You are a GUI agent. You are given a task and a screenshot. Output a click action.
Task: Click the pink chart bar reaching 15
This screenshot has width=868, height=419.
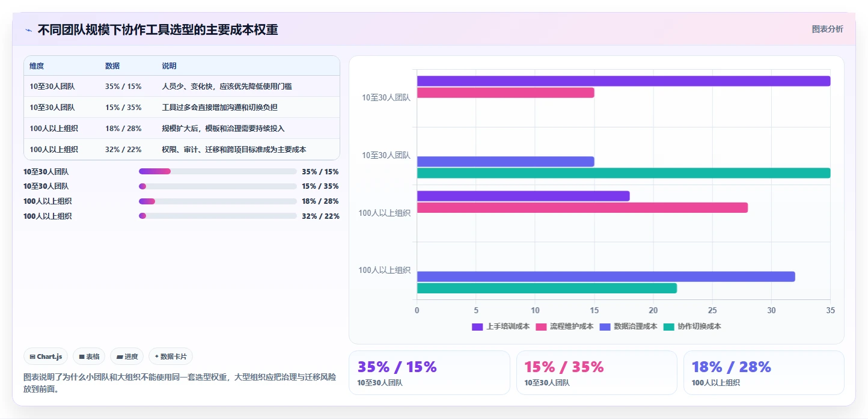click(x=506, y=93)
